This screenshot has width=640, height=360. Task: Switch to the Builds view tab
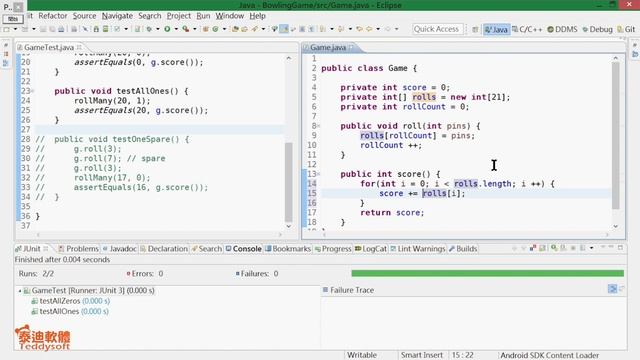pos(463,249)
